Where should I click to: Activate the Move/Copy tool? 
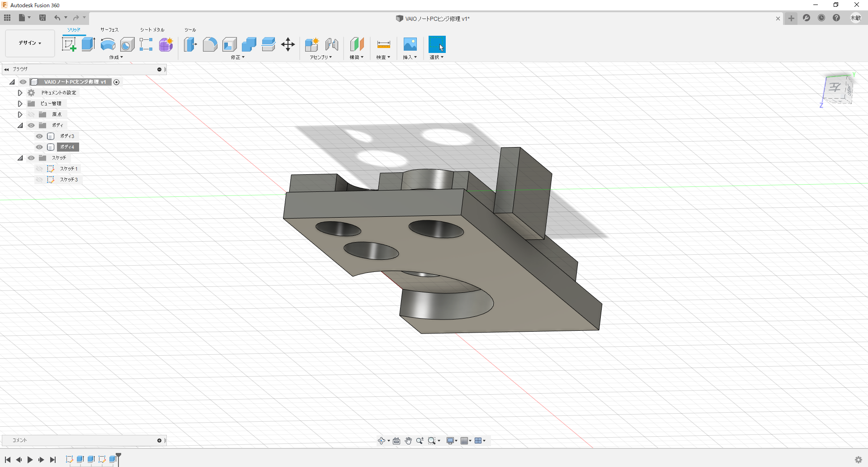(288, 44)
